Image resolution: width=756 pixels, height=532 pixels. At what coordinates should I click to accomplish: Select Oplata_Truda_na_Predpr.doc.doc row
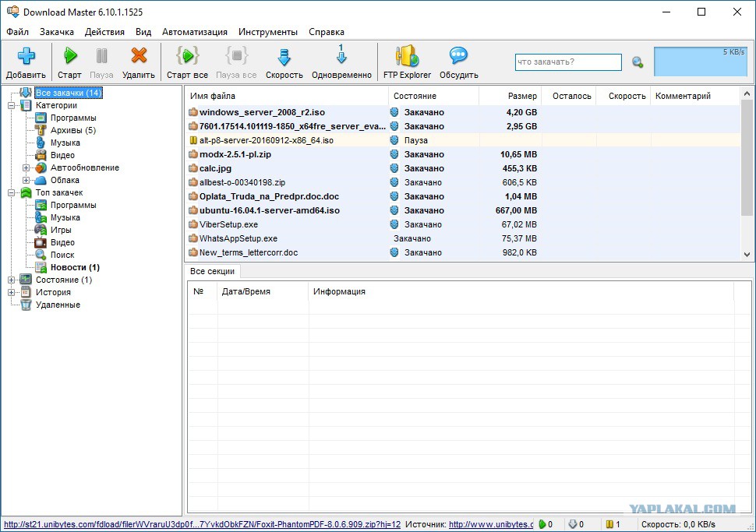(463, 196)
